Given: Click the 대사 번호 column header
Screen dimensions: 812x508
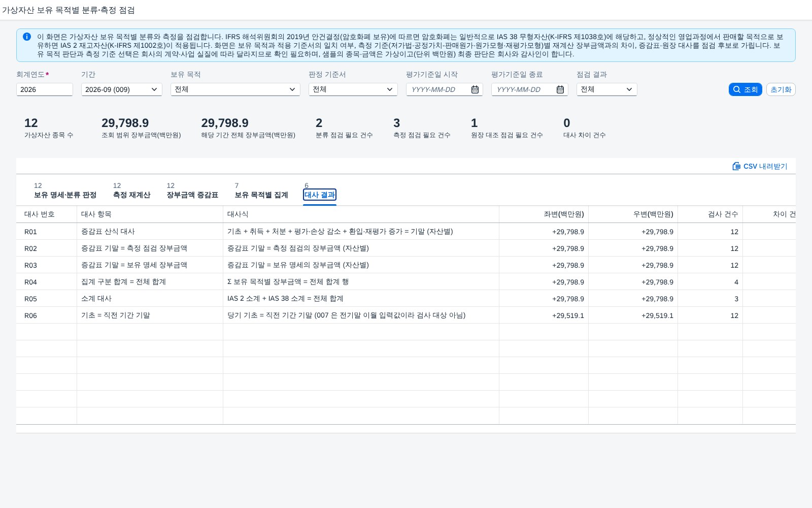Looking at the screenshot, I should (x=47, y=214).
